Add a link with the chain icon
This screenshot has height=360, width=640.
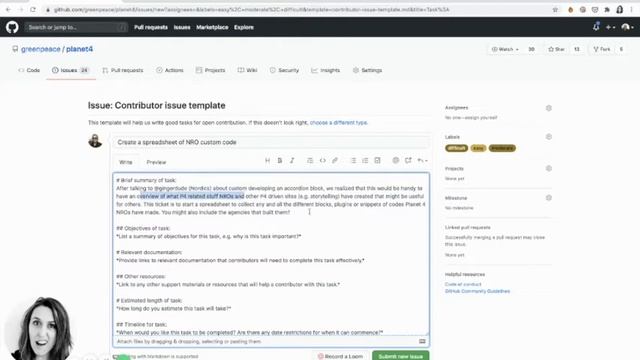pyautogui.click(x=335, y=160)
